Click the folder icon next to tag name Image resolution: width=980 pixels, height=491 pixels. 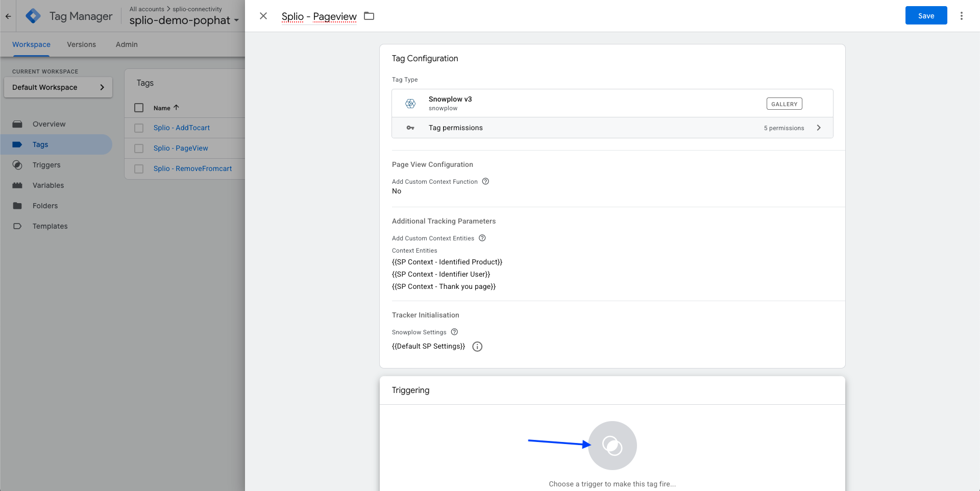tap(369, 16)
